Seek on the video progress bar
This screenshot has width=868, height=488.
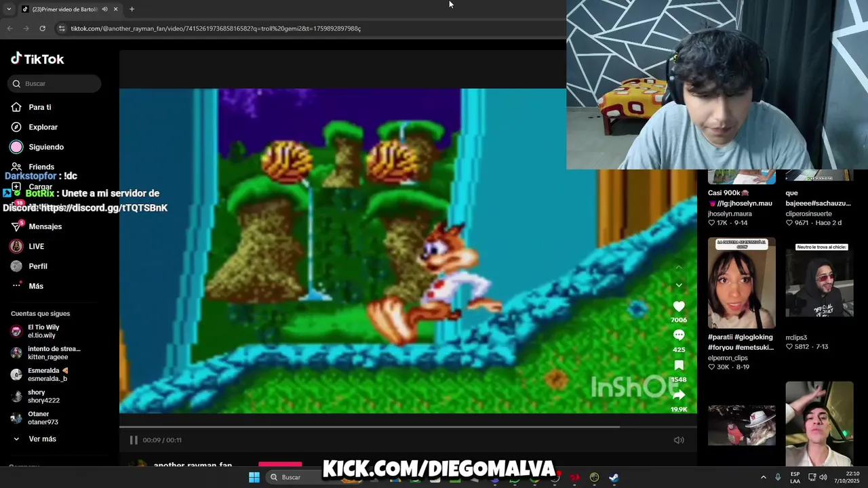pyautogui.click(x=408, y=426)
